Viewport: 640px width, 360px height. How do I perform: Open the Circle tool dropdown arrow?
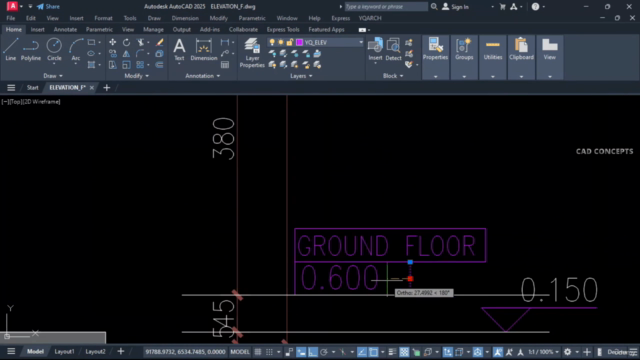click(x=54, y=64)
